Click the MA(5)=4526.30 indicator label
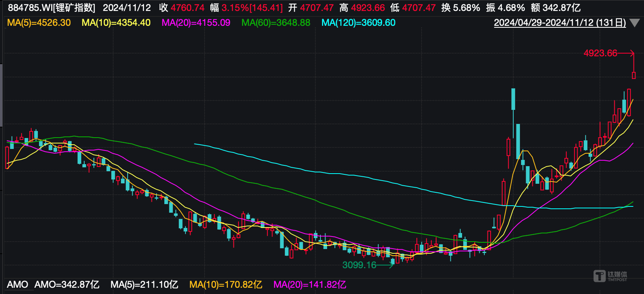 point(39,23)
